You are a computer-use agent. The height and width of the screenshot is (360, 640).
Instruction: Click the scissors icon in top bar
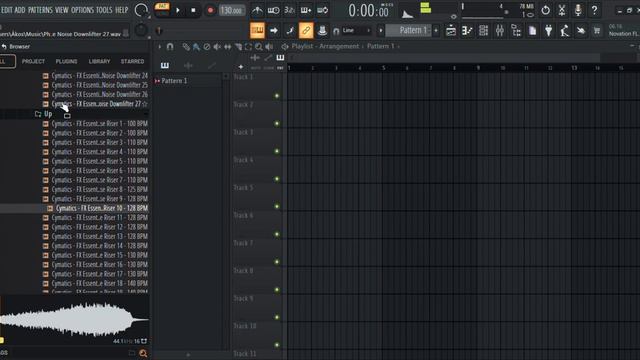point(562,10)
